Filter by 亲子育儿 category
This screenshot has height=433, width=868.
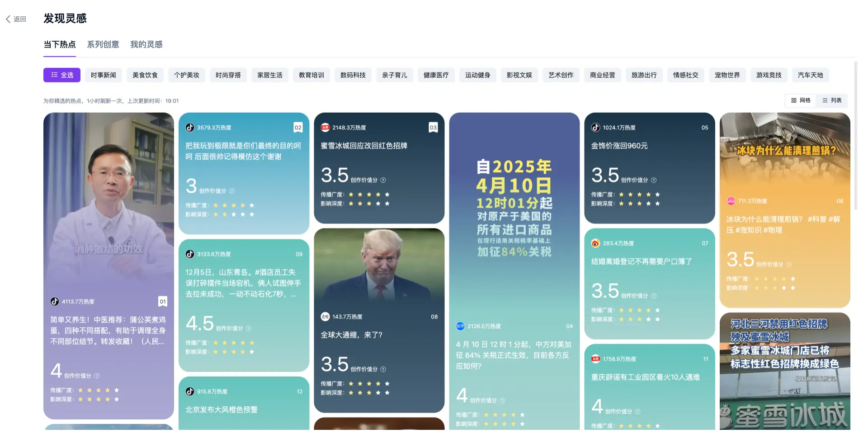[x=395, y=75]
